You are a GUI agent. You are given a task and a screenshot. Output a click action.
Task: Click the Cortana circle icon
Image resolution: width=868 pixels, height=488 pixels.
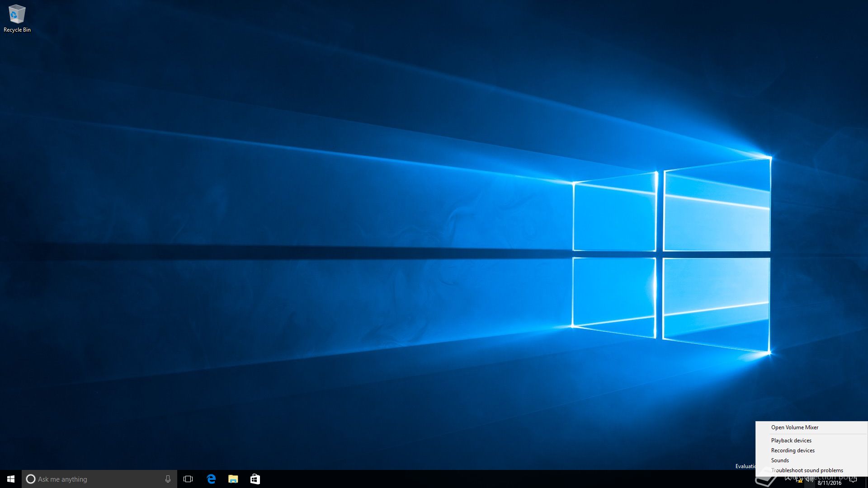tap(31, 479)
